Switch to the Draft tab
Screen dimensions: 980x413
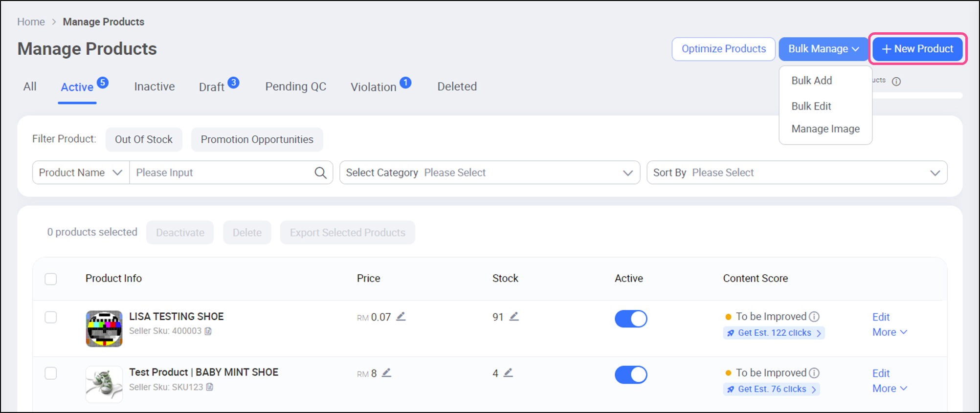[212, 87]
